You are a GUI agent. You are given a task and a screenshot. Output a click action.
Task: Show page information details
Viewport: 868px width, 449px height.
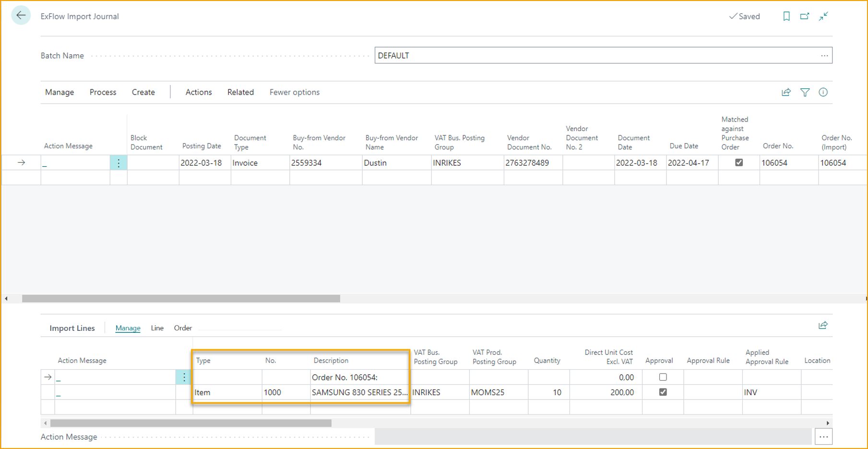[x=823, y=92]
